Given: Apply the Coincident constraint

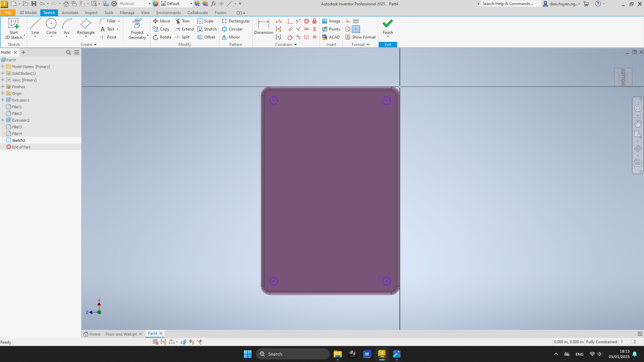Looking at the screenshot, I should coord(290,21).
